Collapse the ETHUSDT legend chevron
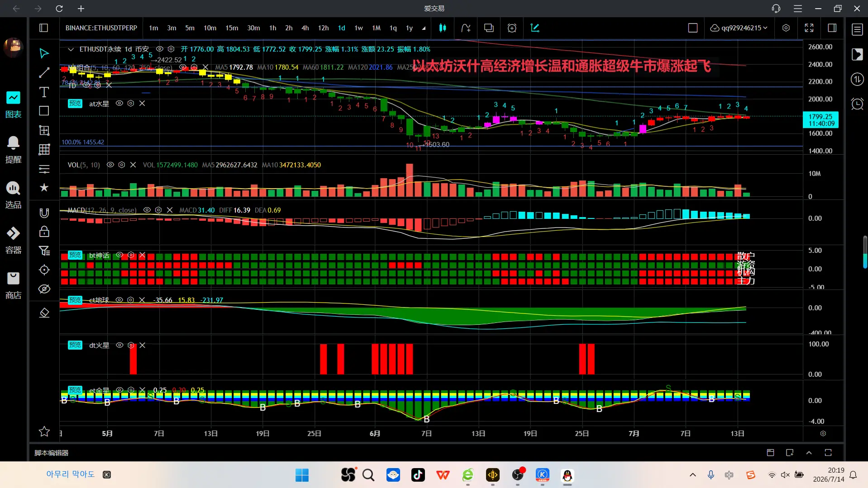 [71, 49]
